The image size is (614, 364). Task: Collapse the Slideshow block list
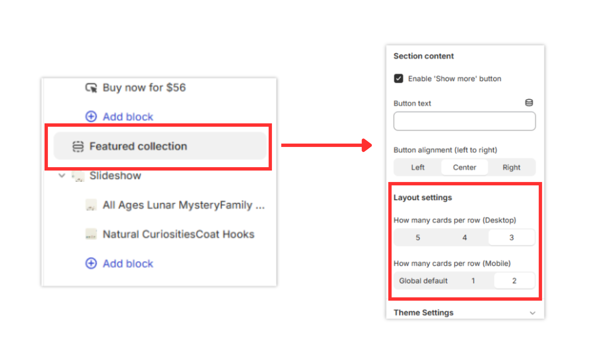click(x=61, y=176)
